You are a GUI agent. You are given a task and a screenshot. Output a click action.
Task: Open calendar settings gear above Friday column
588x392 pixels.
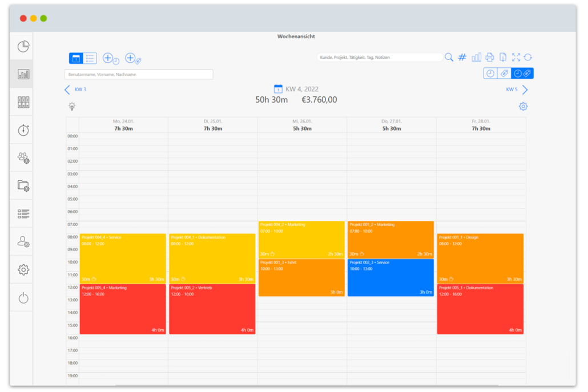coord(523,106)
